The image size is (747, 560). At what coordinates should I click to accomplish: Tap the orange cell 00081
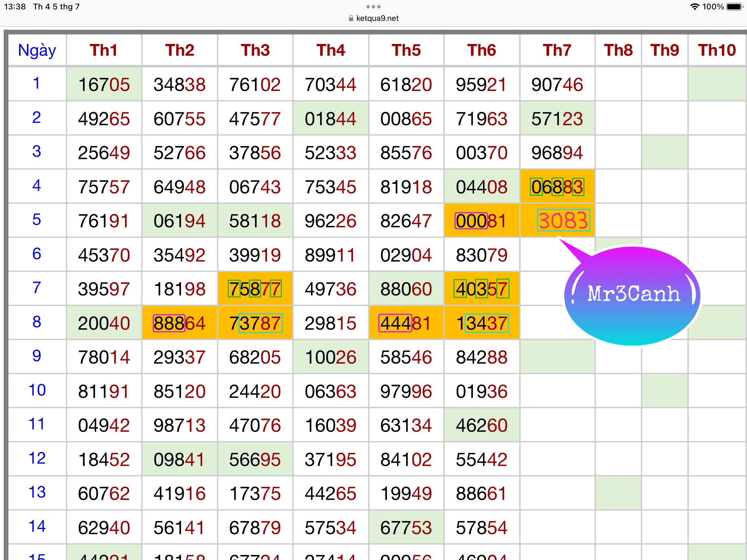(481, 221)
